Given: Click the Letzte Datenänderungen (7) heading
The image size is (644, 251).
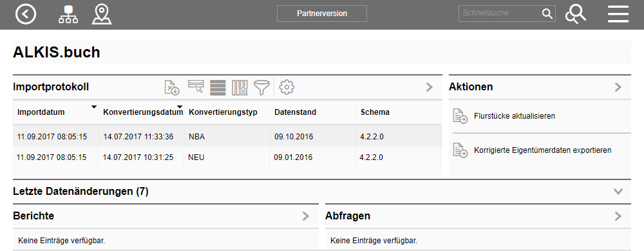Looking at the screenshot, I should 80,192.
